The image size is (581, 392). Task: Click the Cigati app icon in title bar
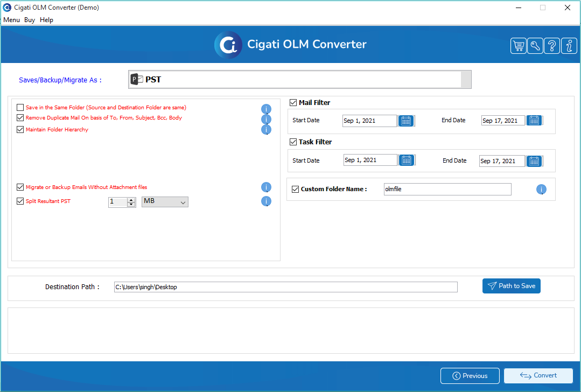point(7,8)
